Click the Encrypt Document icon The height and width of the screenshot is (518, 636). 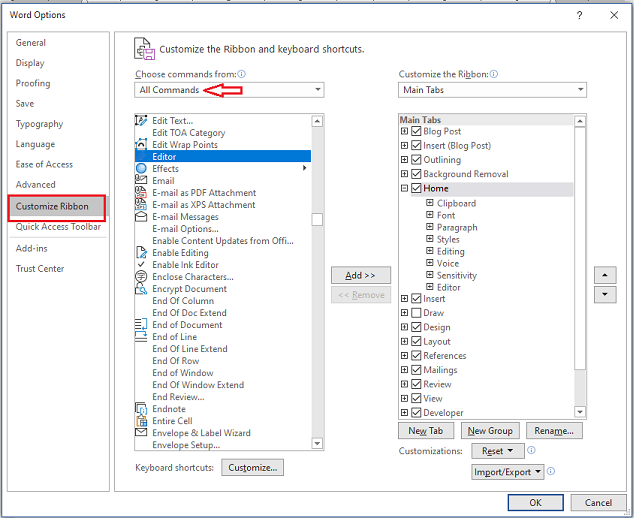click(141, 288)
